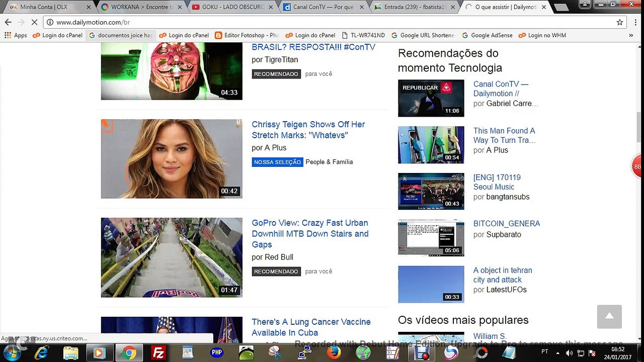
Task: Play the Chrissy Teigen video thumbnail
Action: pos(172,159)
